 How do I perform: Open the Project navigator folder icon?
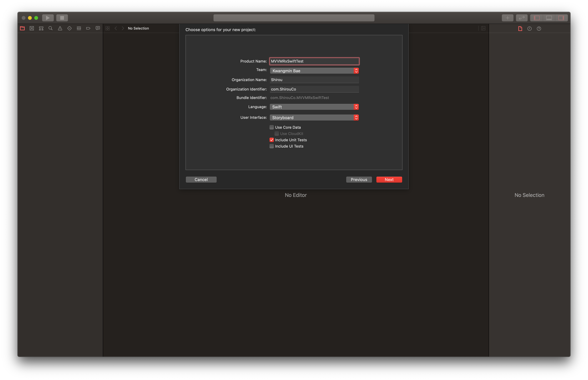[x=22, y=28]
